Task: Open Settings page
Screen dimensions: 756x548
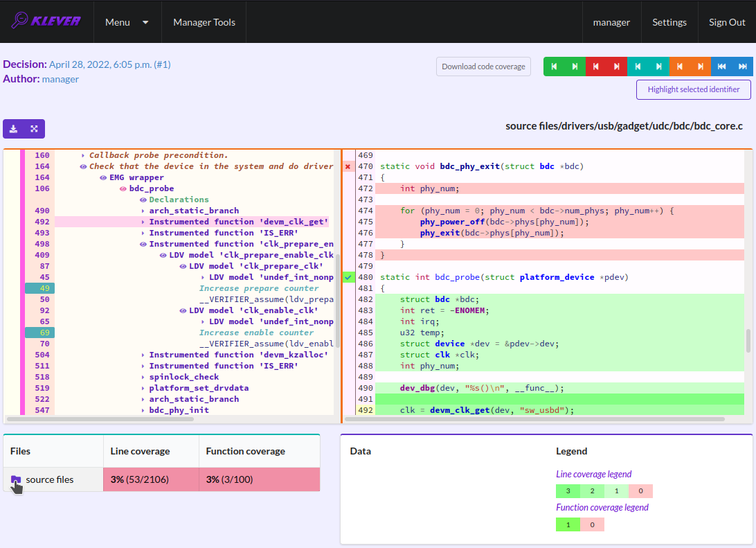Action: tap(669, 22)
